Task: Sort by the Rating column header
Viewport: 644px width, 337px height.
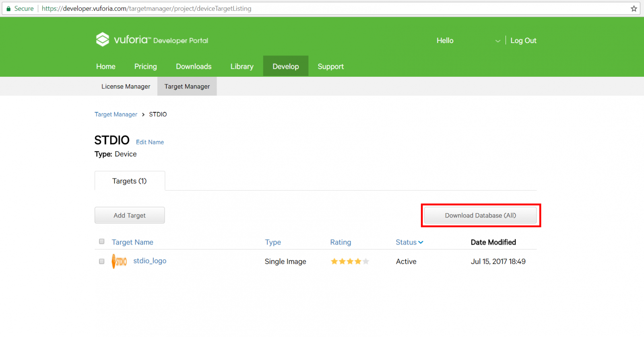Action: [x=341, y=242]
